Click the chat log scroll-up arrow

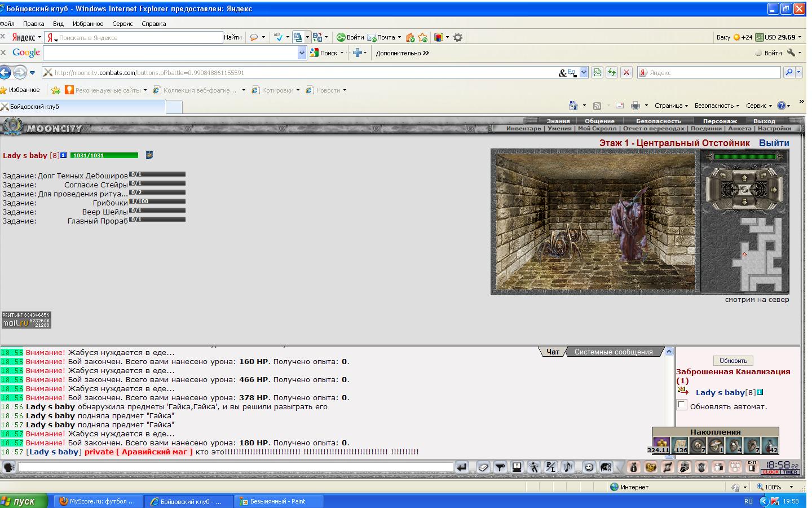tap(669, 352)
